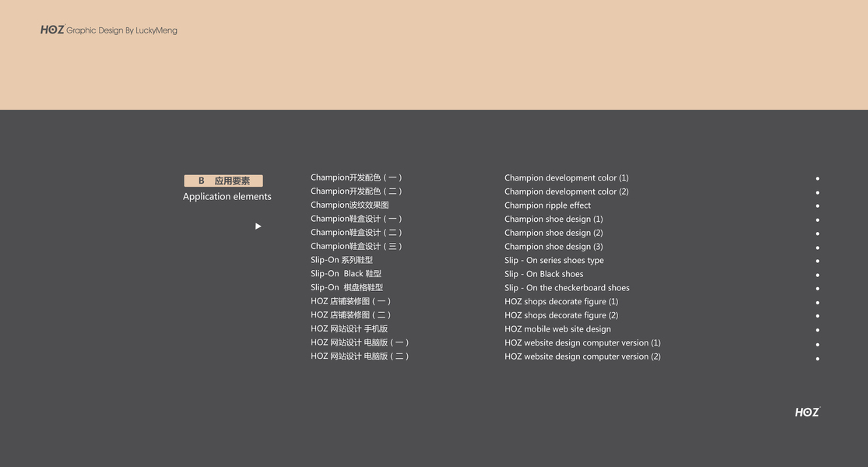Open 'HOZ 网站设计 手机版' entry
This screenshot has height=467, width=868.
pyautogui.click(x=350, y=329)
